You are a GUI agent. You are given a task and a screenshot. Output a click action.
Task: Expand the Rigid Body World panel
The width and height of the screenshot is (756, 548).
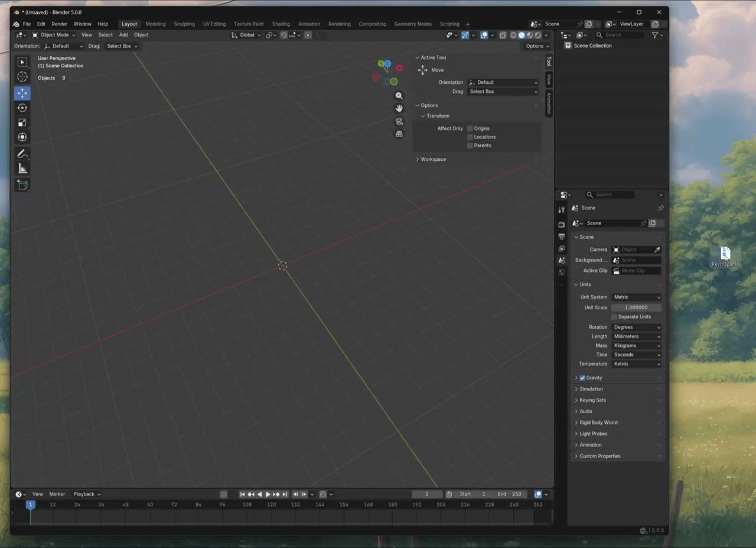point(598,423)
